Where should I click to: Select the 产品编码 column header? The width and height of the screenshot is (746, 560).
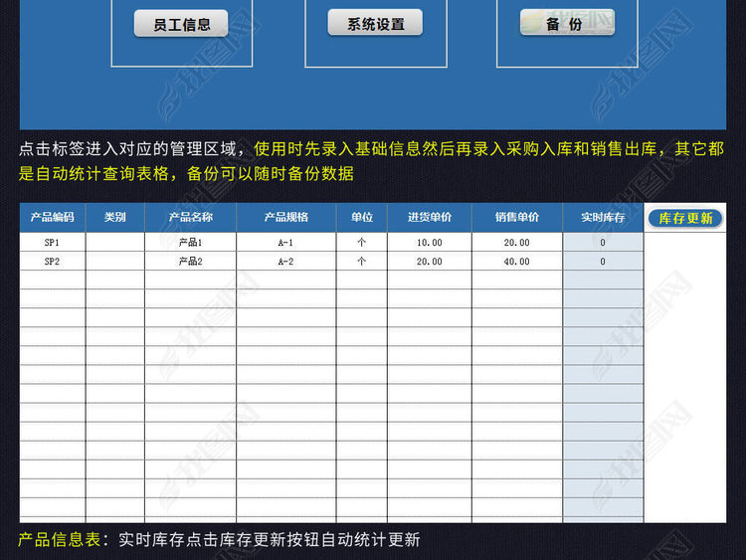click(53, 218)
